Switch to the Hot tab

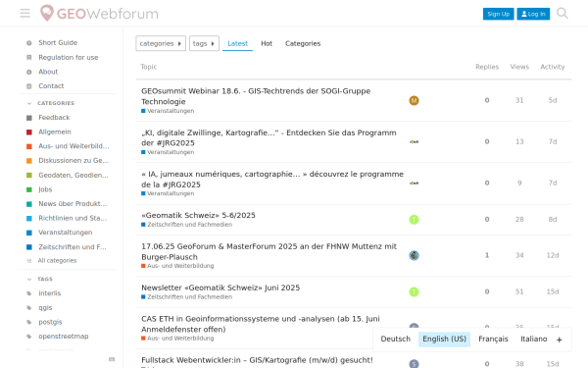pos(267,43)
